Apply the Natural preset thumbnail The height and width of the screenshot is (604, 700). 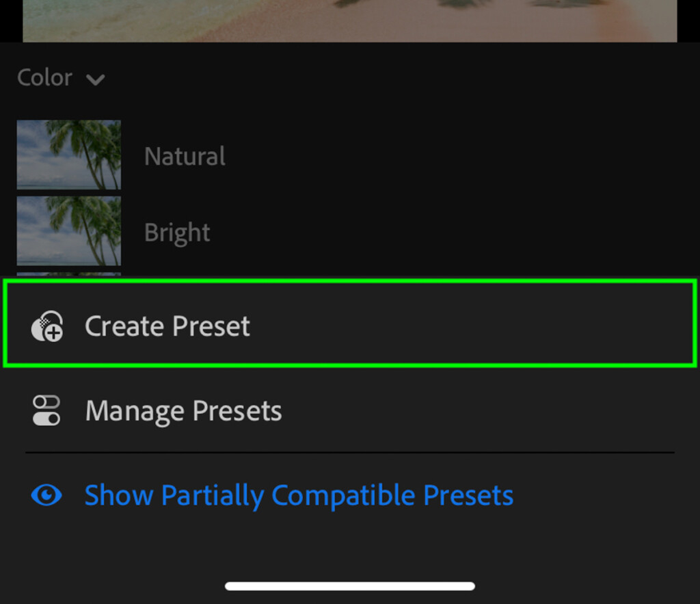pyautogui.click(x=69, y=155)
